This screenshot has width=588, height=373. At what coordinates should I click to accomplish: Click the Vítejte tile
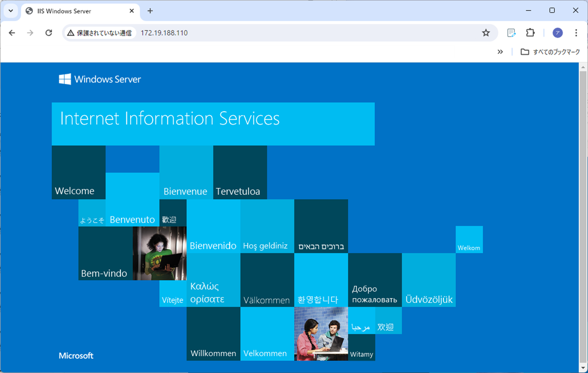(x=173, y=293)
